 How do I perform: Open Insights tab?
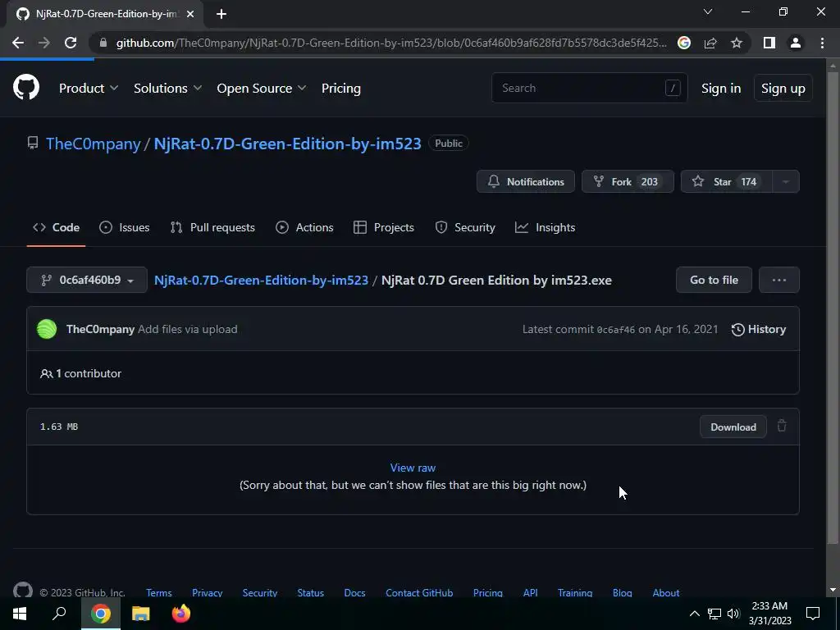click(545, 227)
